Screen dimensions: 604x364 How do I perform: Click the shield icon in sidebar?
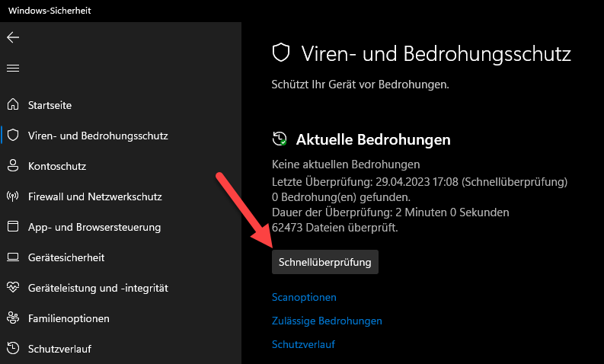[13, 136]
